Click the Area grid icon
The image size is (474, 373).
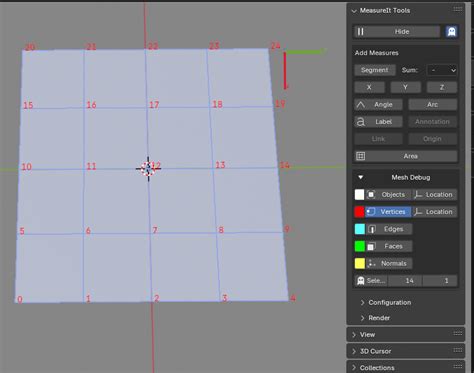pos(361,156)
